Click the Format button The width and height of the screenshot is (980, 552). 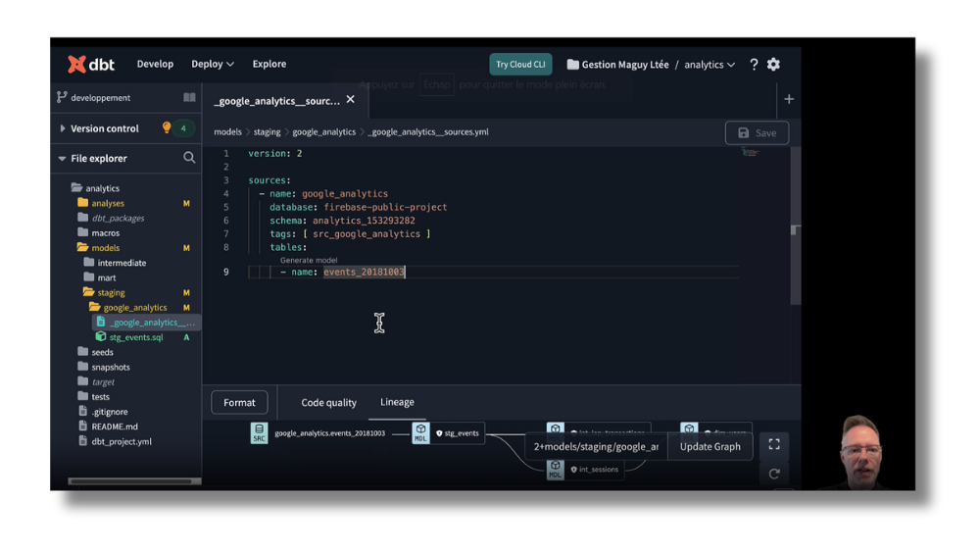tap(239, 403)
